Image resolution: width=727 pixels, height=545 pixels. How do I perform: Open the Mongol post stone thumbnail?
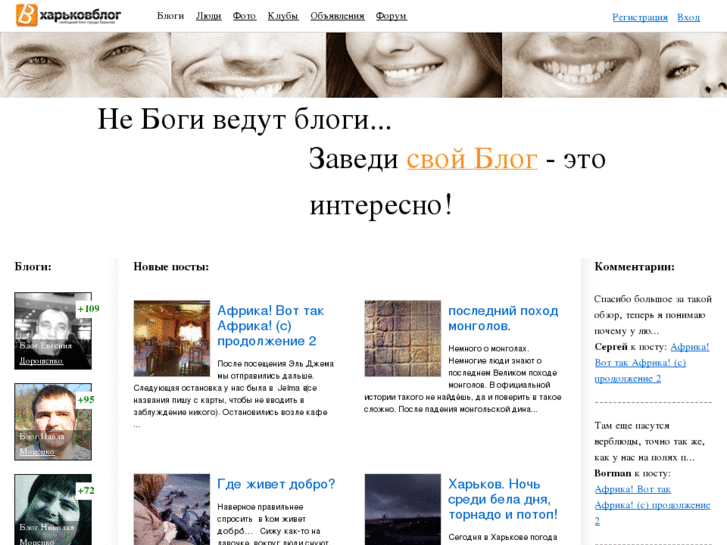pyautogui.click(x=402, y=338)
